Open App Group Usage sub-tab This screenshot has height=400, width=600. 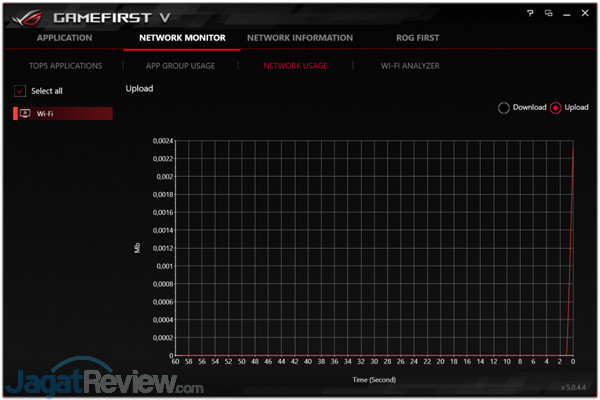[180, 66]
